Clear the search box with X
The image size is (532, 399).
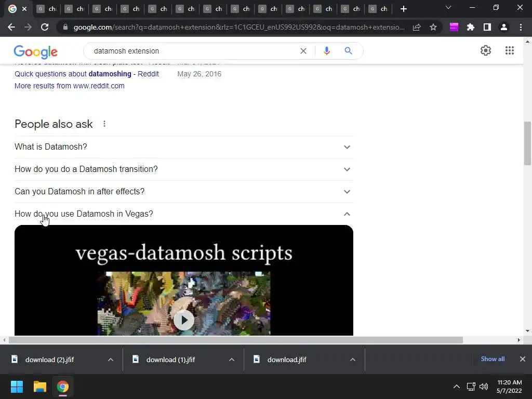pos(303,51)
